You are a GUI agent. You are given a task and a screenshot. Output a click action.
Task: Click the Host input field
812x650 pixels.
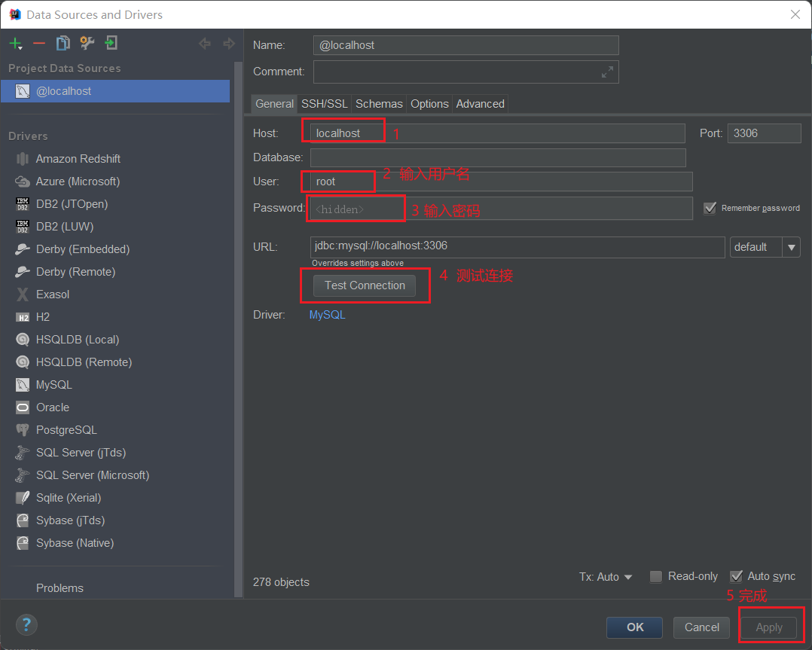tap(498, 133)
